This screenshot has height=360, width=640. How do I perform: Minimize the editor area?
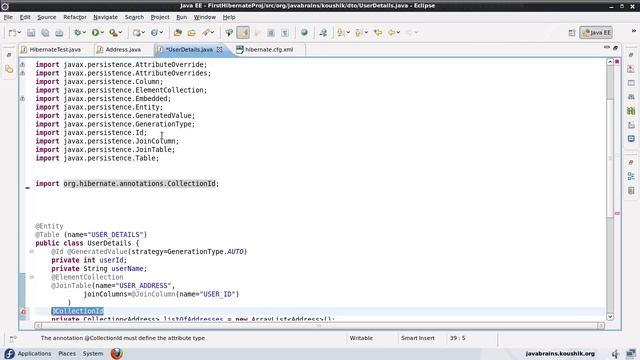(x=607, y=48)
